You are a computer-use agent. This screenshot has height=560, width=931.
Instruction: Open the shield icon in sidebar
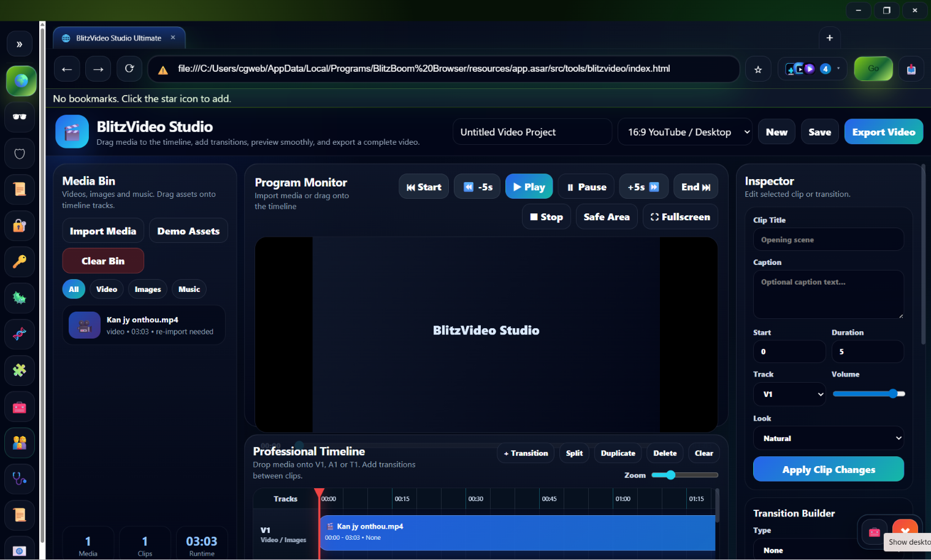coord(20,153)
